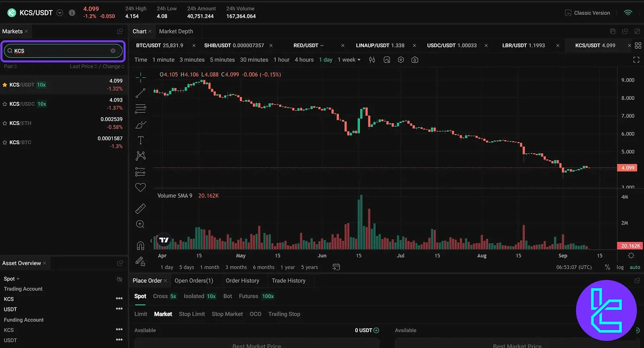This screenshot has height=348, width=644.
Task: Open the Spot account dropdown
Action: pyautogui.click(x=11, y=279)
